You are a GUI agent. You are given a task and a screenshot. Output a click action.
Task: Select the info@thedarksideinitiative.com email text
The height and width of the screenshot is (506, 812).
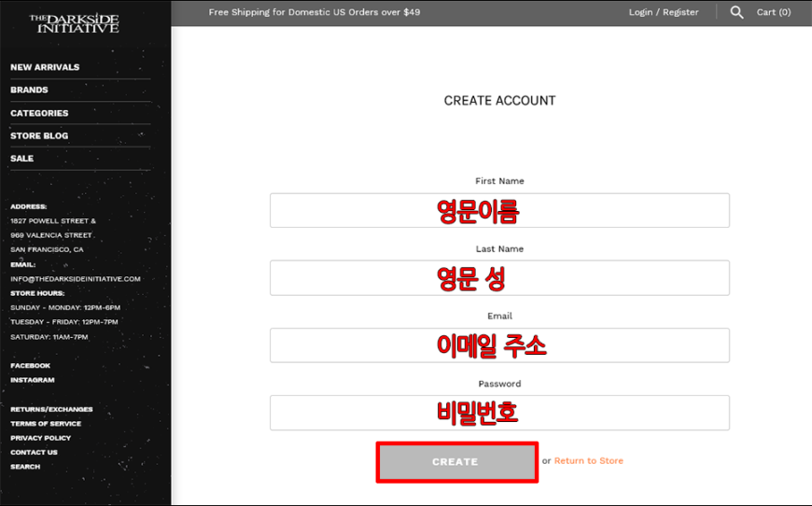click(x=75, y=279)
